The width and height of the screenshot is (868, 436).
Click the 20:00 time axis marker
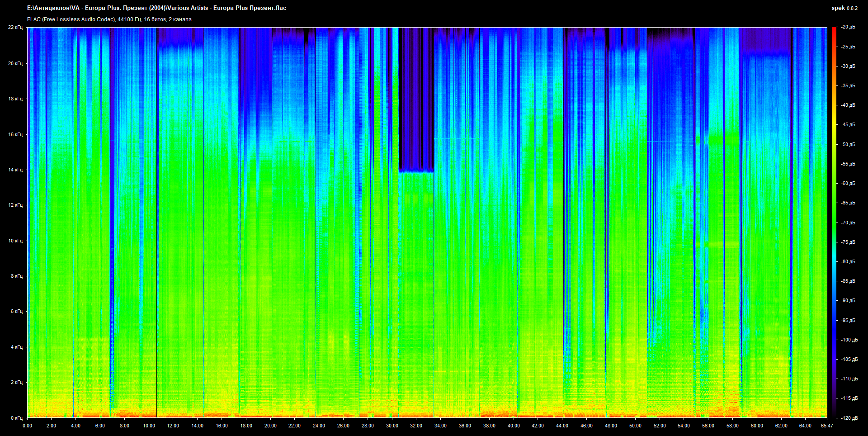pos(270,426)
